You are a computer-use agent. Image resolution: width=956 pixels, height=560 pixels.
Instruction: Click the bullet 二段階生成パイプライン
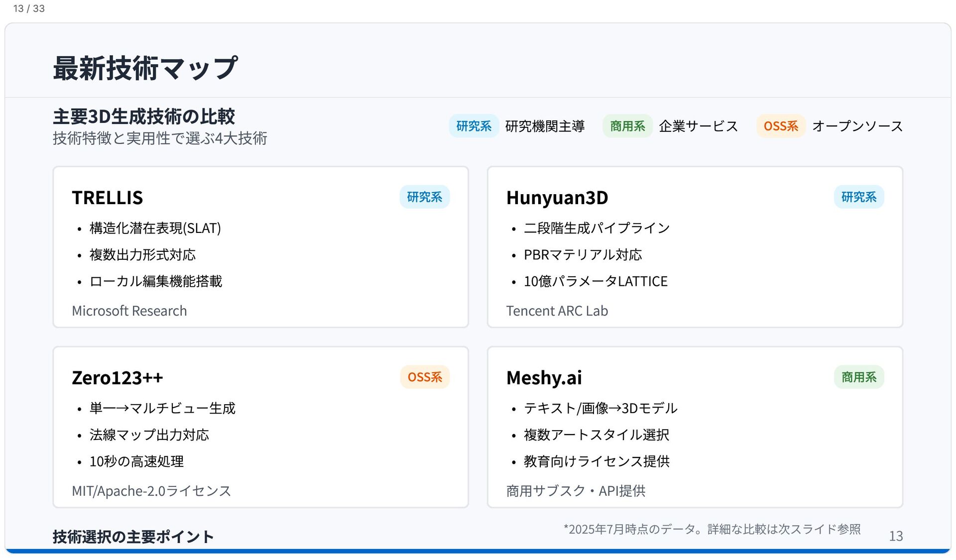pyautogui.click(x=597, y=228)
